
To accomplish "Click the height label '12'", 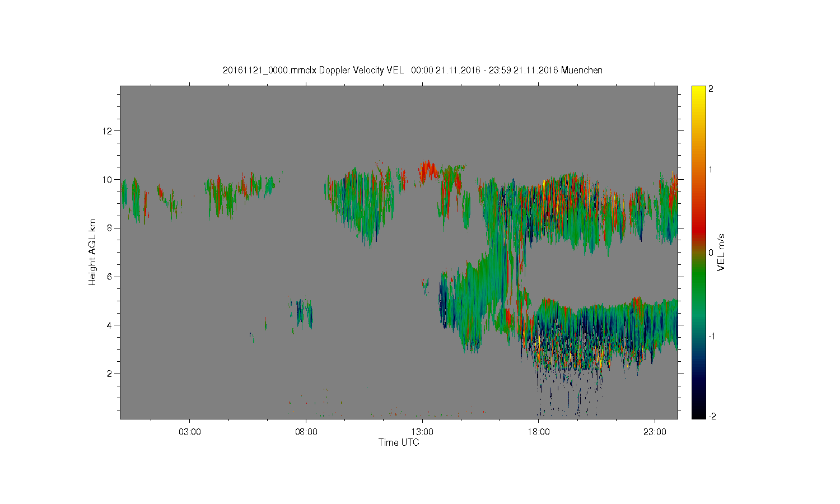I will 108,131.
